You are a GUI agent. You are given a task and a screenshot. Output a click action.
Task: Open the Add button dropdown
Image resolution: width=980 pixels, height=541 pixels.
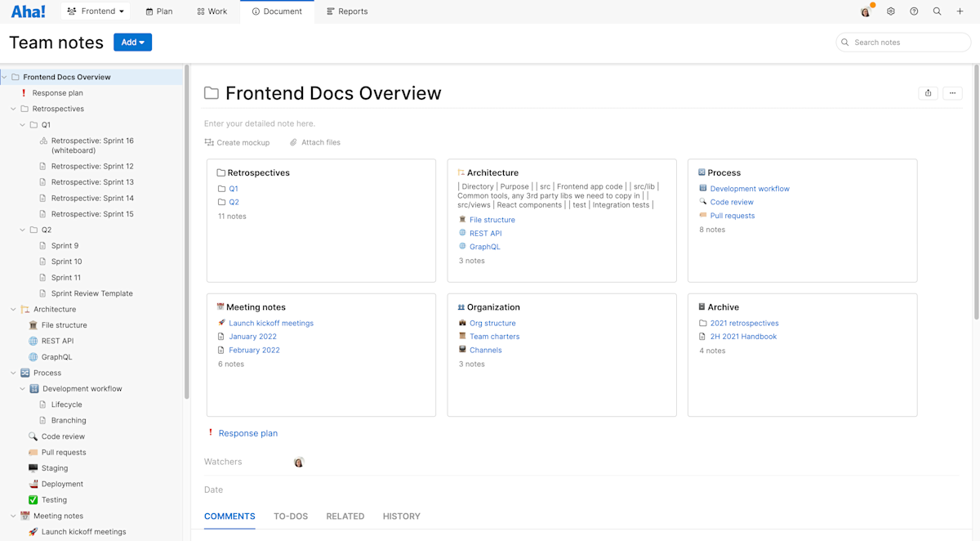[132, 42]
